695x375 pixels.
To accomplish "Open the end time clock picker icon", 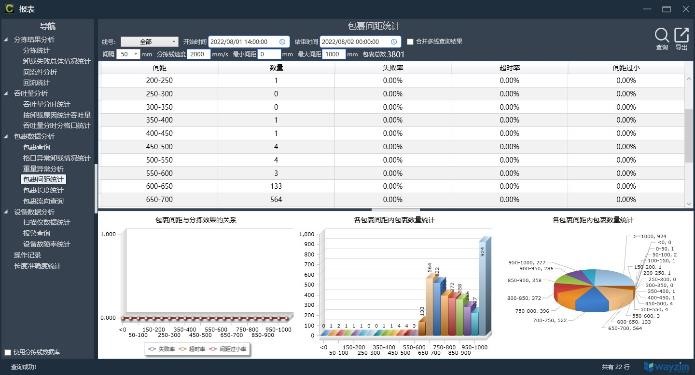I will pyautogui.click(x=394, y=42).
